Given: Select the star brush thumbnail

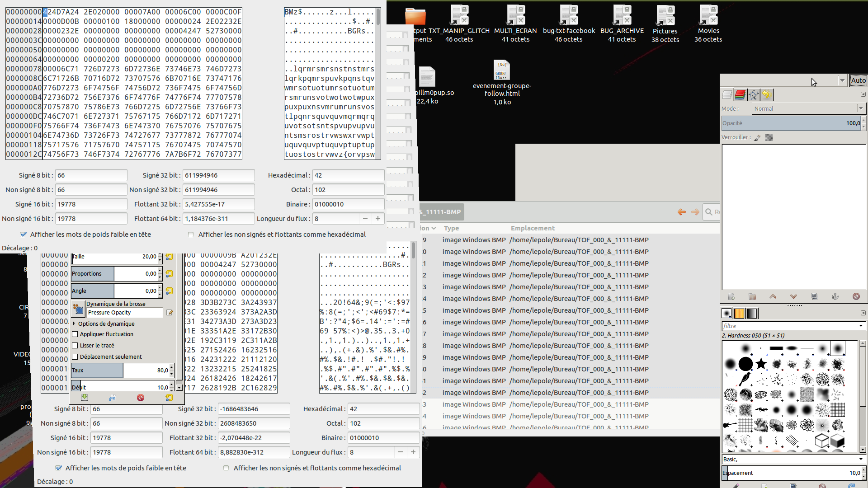Looking at the screenshot, I should coord(761,364).
